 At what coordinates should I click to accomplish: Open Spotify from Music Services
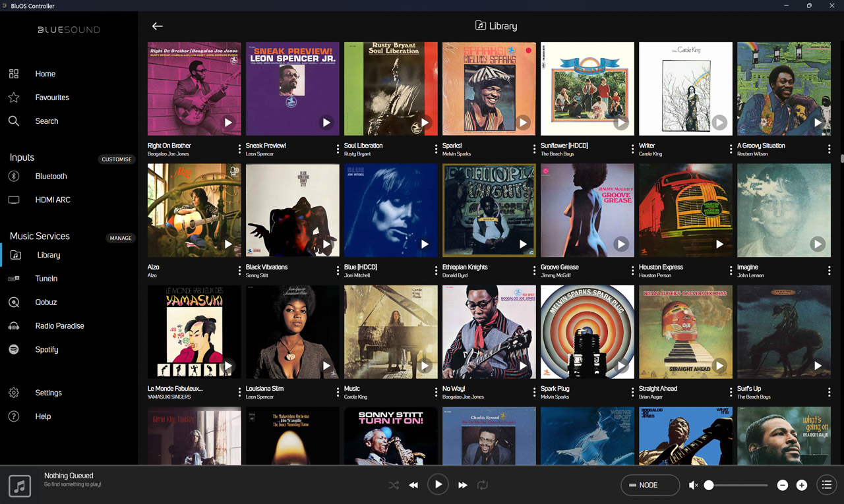pyautogui.click(x=46, y=350)
